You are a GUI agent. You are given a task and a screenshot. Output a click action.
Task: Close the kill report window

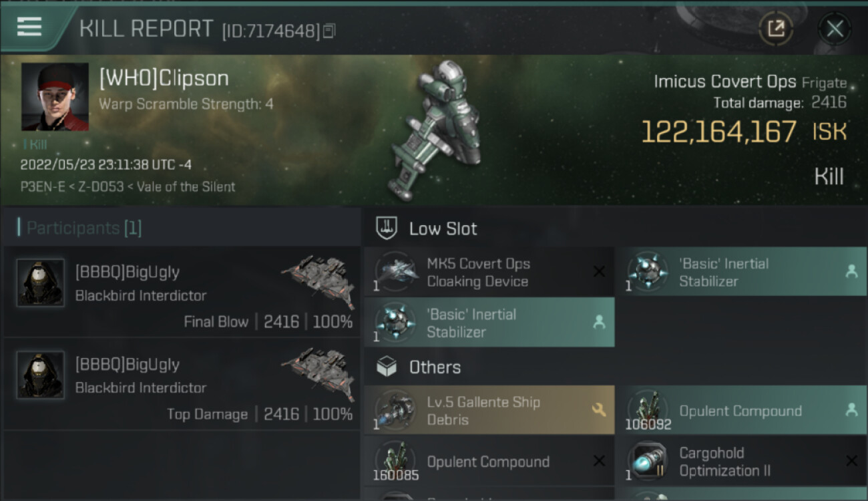(x=835, y=29)
